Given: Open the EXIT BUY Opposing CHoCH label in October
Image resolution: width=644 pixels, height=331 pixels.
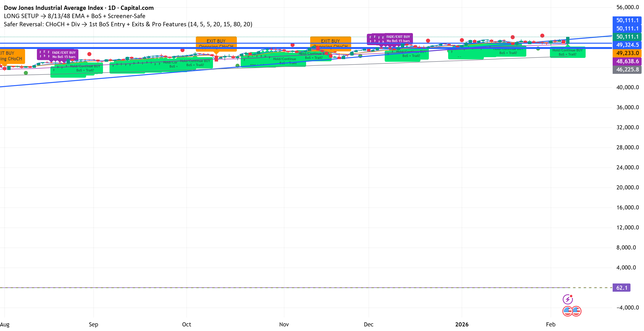Looking at the screenshot, I should click(x=216, y=44).
